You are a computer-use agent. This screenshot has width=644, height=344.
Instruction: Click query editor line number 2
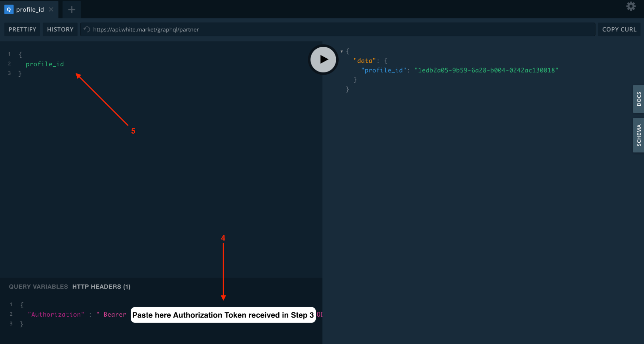(x=9, y=64)
